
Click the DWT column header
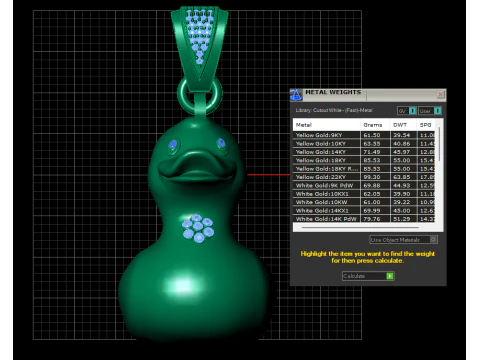[x=403, y=125]
